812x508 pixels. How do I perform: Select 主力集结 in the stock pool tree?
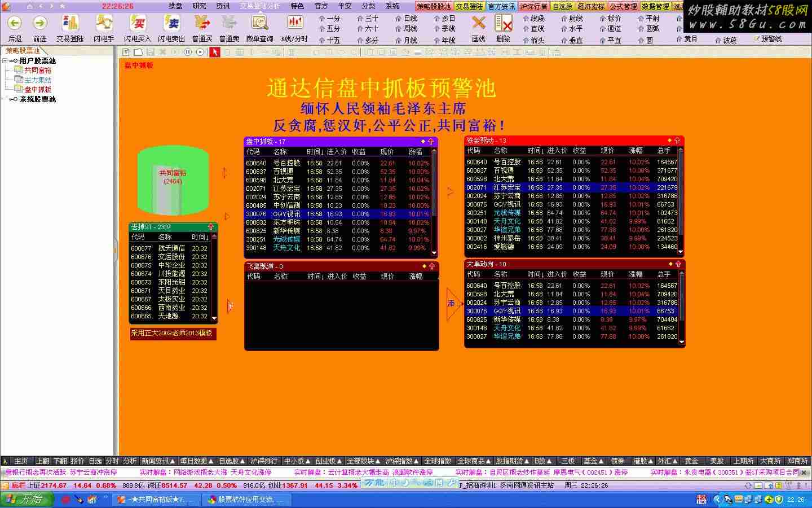pyautogui.click(x=37, y=80)
